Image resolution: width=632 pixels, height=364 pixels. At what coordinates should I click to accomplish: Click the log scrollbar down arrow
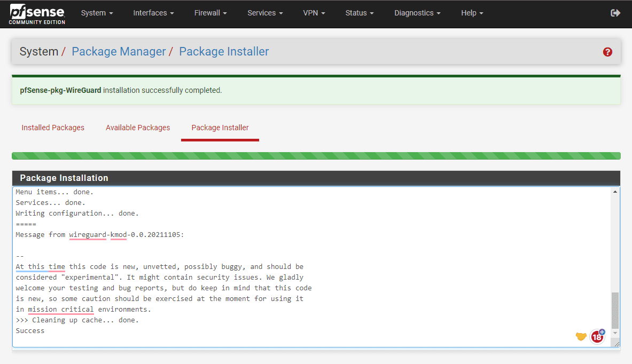click(615, 333)
